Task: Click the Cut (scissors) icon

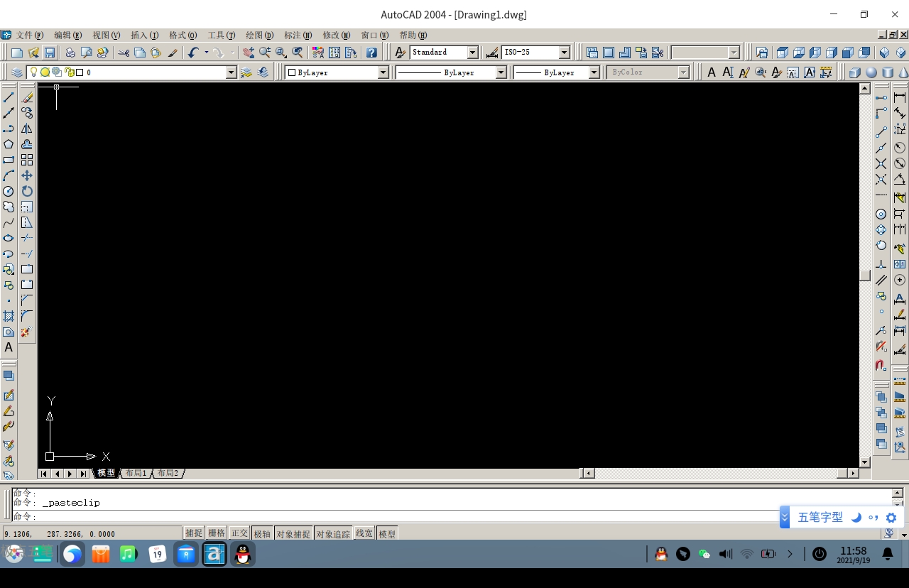Action: point(124,53)
